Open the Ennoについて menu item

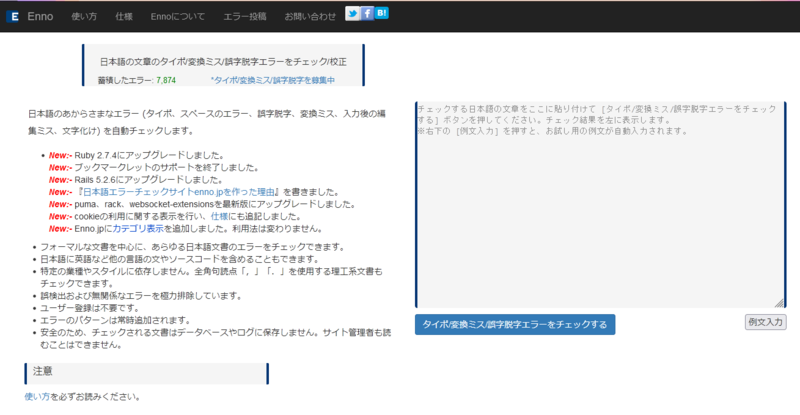(178, 16)
